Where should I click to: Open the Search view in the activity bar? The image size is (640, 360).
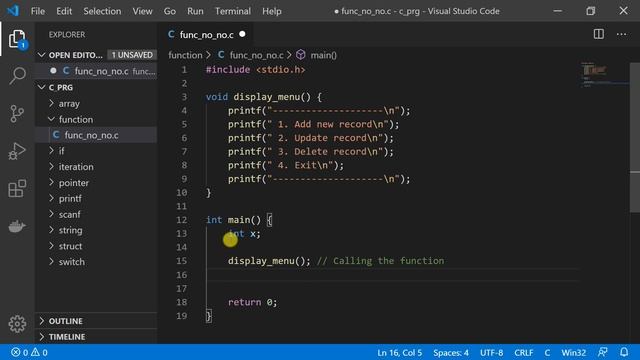pos(17,76)
